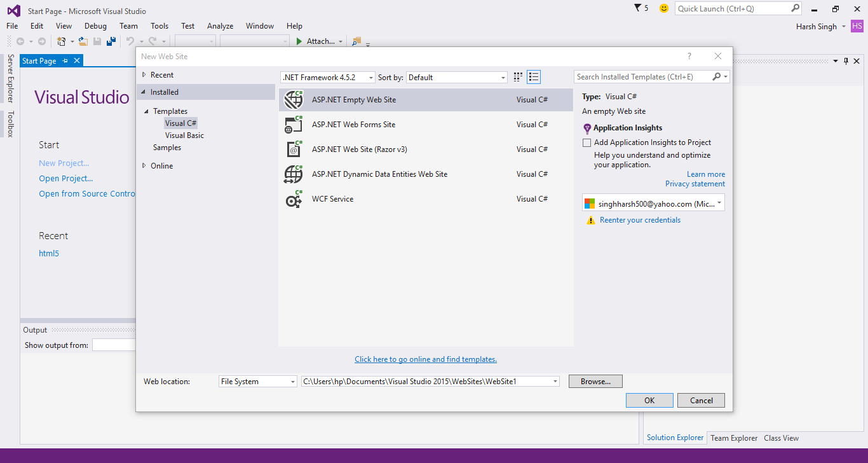
Task: Switch template list to small icons view
Action: pyautogui.click(x=518, y=77)
